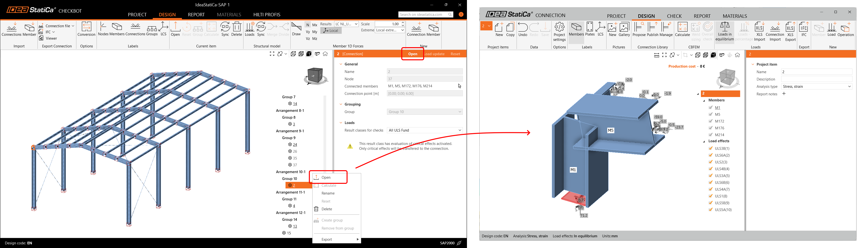The height and width of the screenshot is (248, 868).
Task: Switch to the REPORT tab in Checkbot
Action: [x=196, y=15]
